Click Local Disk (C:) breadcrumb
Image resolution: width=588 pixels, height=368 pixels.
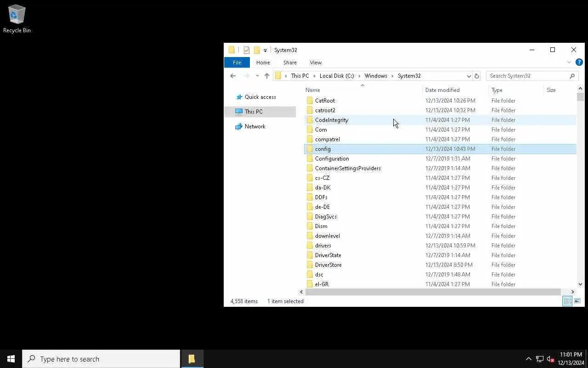(337, 76)
